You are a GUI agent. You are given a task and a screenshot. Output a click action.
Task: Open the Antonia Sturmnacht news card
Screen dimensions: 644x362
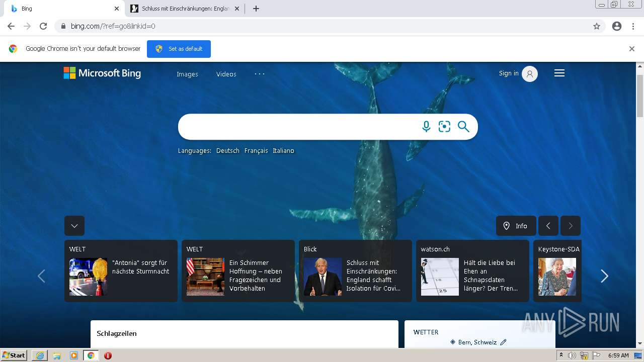[121, 271]
